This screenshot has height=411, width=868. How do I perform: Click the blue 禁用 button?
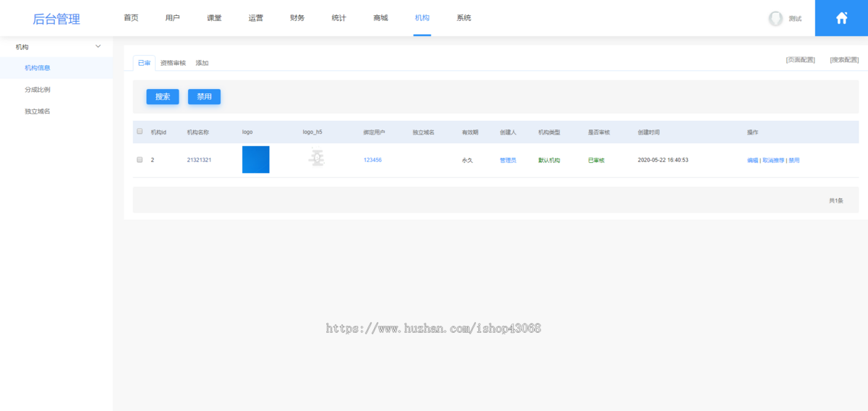pos(204,97)
